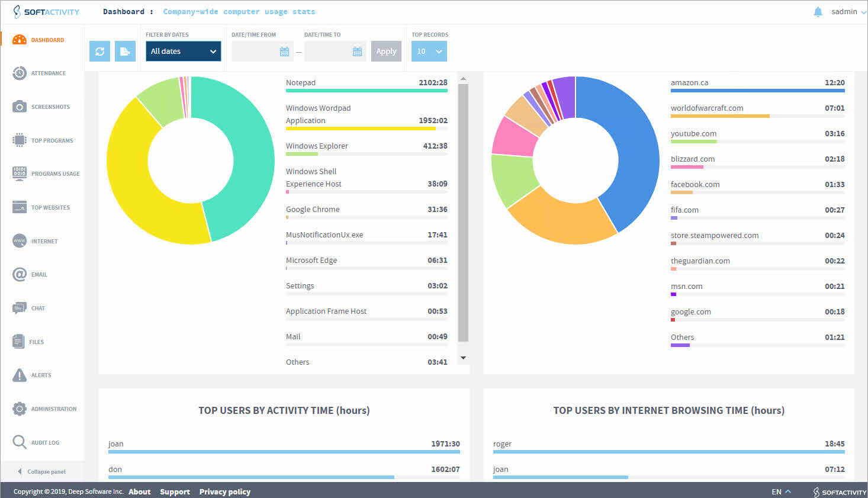Click the youtube.com website entry
The height and width of the screenshot is (498, 868).
757,136
